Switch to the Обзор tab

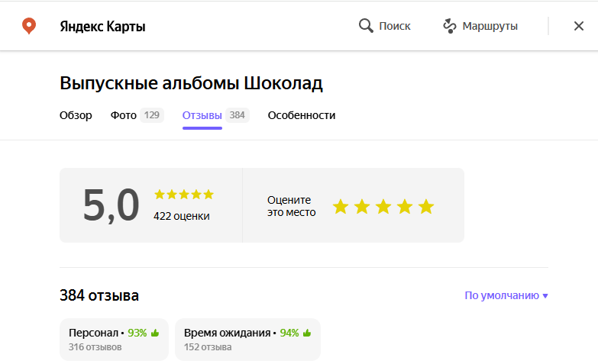click(76, 116)
